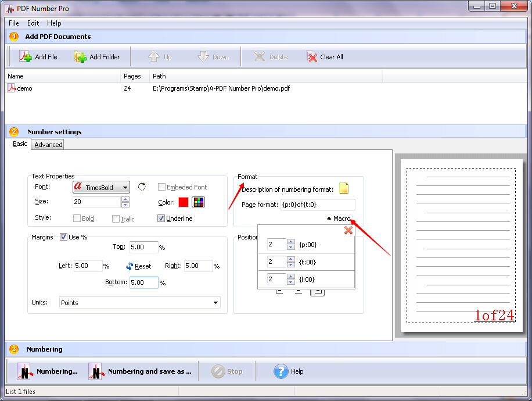Increase font size with up spinner
The height and width of the screenshot is (401, 532).
click(125, 199)
